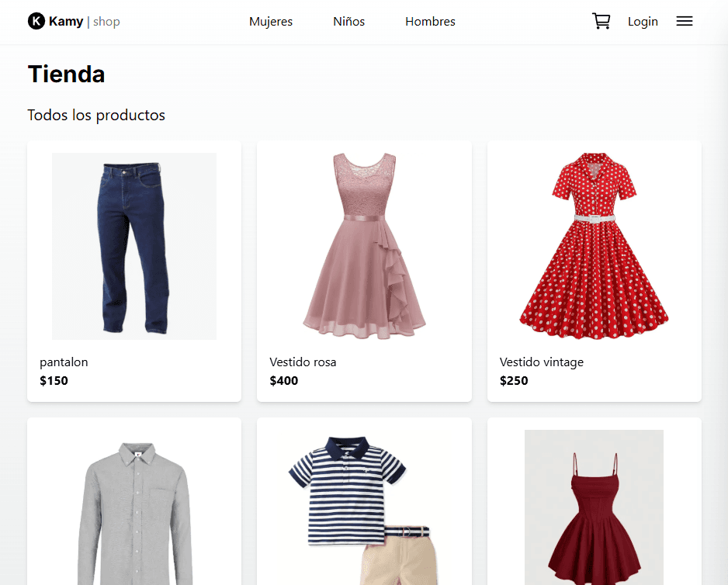Open the shopping cart icon
The height and width of the screenshot is (585, 728).
click(601, 22)
